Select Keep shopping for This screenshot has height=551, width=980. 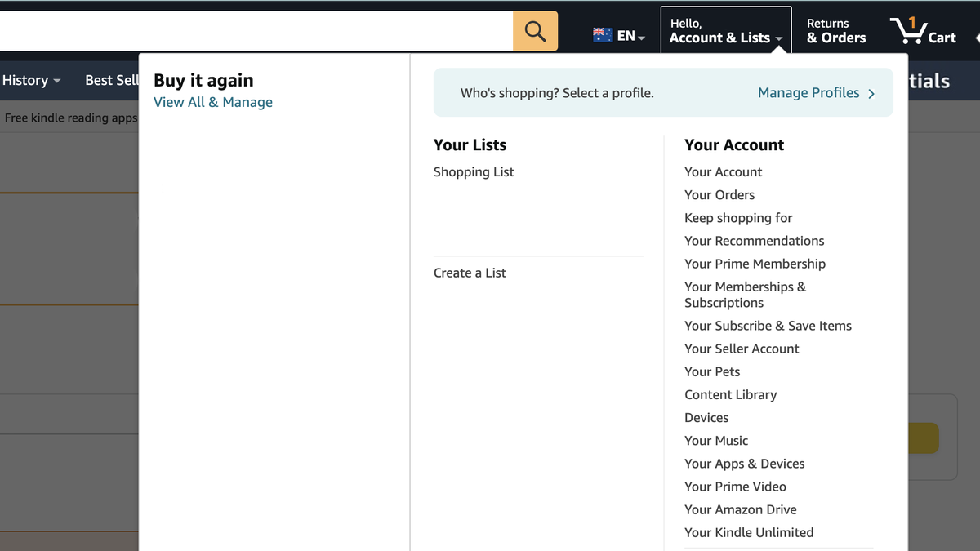(x=738, y=218)
